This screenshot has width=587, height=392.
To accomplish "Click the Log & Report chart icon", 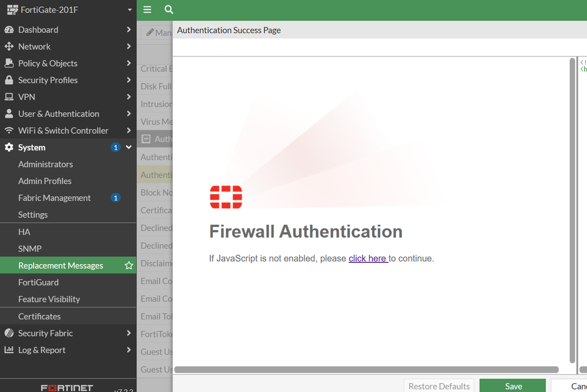I will [9, 350].
